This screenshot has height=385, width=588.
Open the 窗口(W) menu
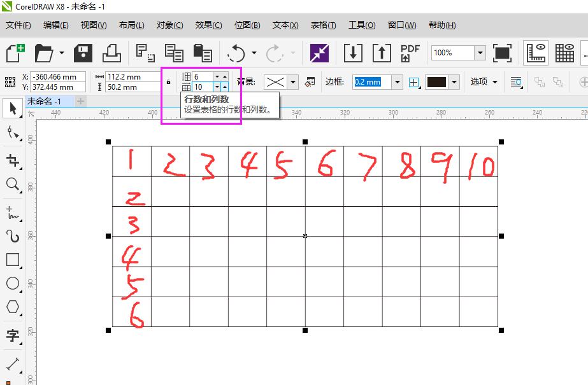tap(401, 25)
